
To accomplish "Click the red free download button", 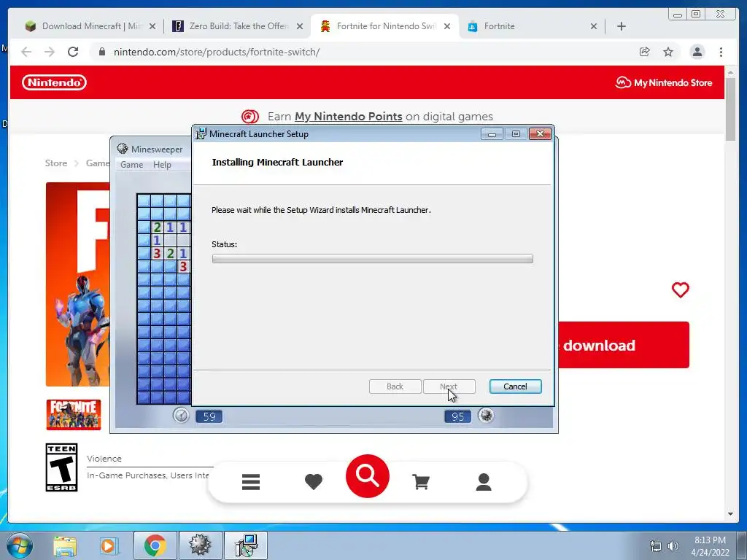I will [624, 345].
